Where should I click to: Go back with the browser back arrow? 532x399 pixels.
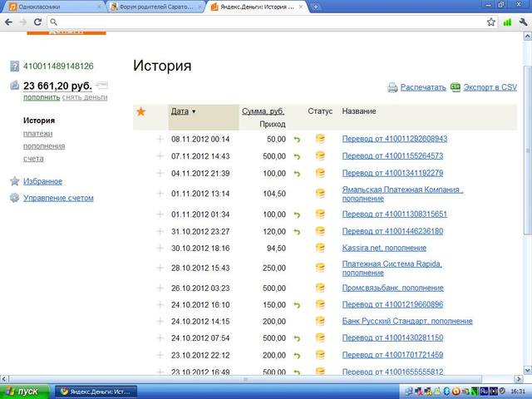9,22
